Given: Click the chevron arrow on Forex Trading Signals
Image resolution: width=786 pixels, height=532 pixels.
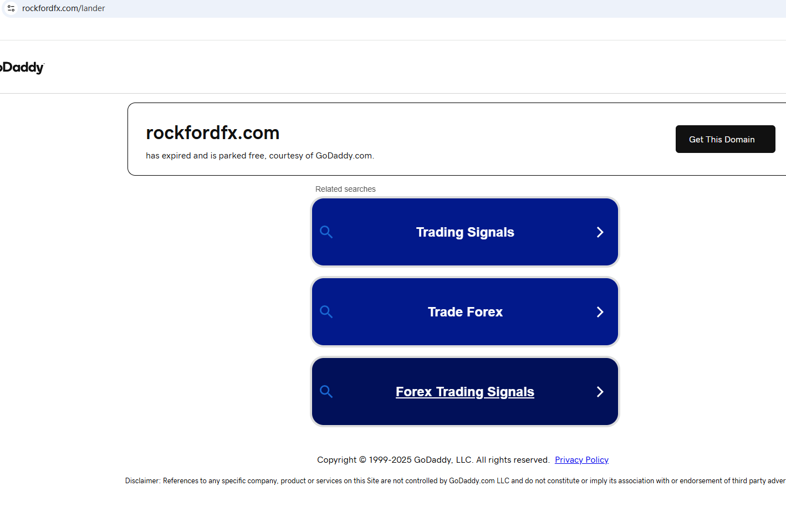Looking at the screenshot, I should (600, 392).
